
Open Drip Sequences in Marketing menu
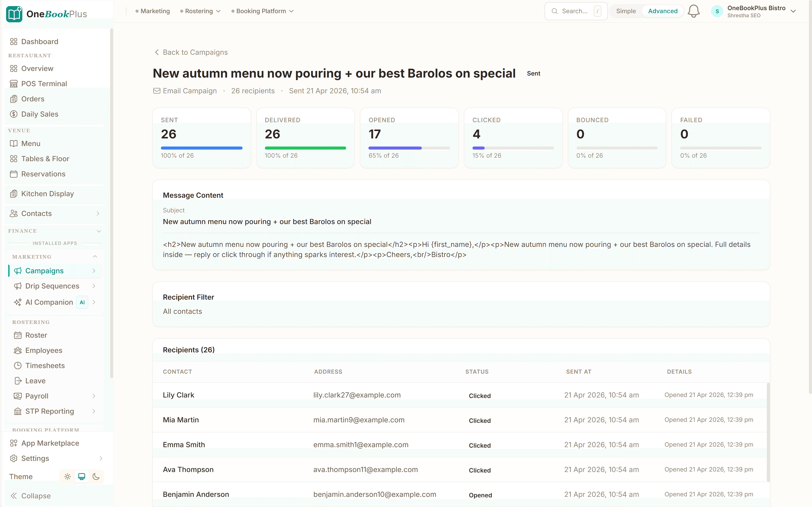tap(52, 286)
